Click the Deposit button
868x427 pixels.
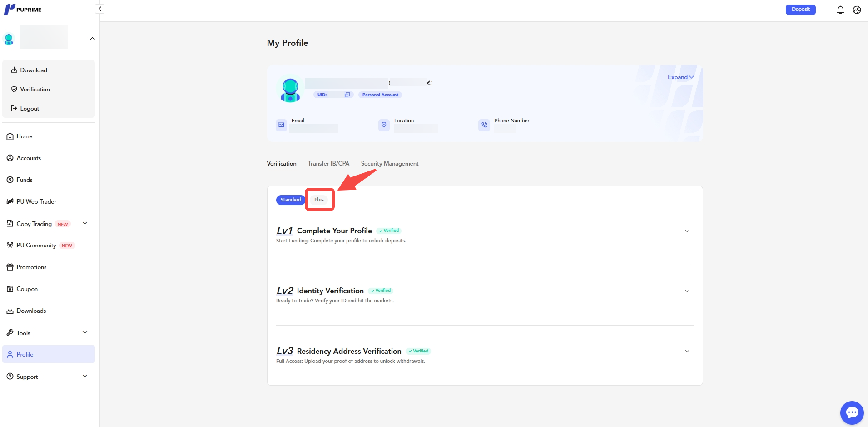[x=800, y=10]
